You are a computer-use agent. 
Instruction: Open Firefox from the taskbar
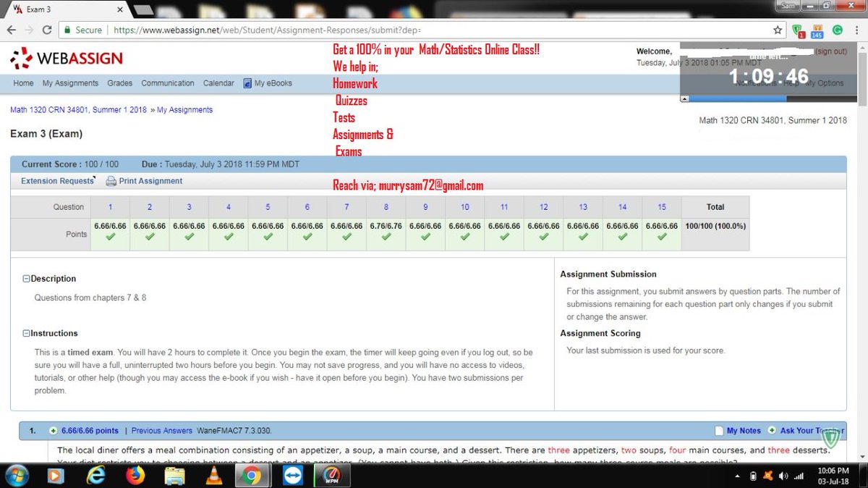click(135, 476)
